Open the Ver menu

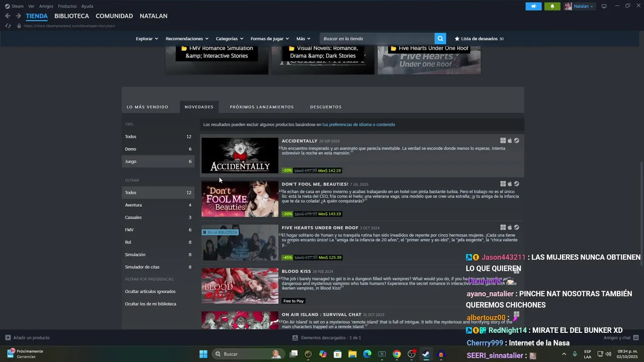click(x=31, y=6)
